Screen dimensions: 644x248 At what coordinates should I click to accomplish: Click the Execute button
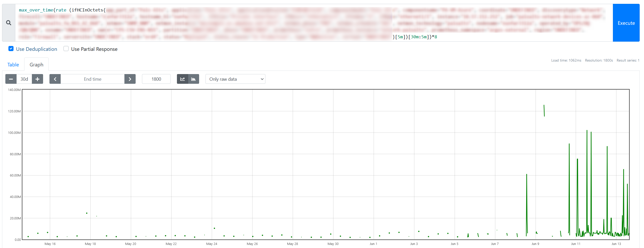point(626,23)
